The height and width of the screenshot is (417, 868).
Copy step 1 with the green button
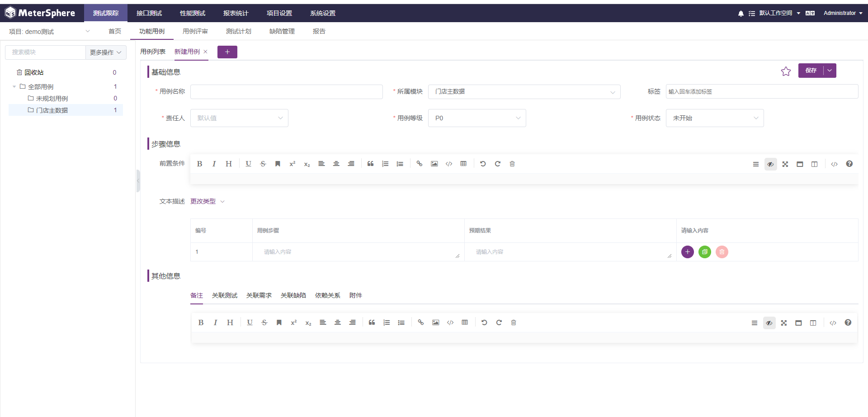[705, 252]
